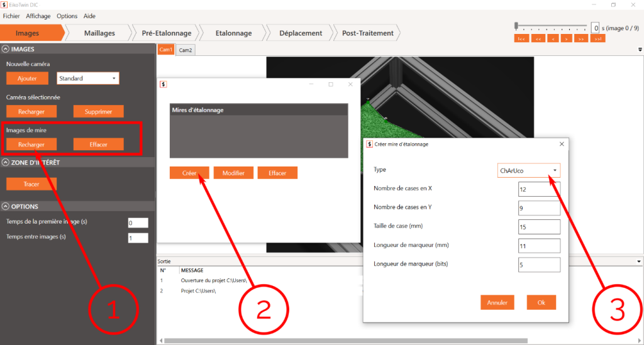
Task: Click the Longueur de marqueur (mm) field
Action: point(539,246)
